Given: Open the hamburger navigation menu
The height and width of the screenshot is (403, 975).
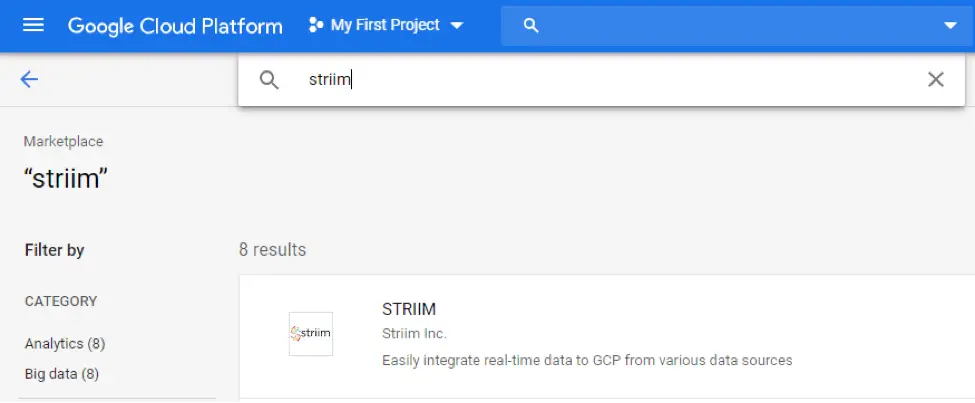Looking at the screenshot, I should click(x=33, y=25).
